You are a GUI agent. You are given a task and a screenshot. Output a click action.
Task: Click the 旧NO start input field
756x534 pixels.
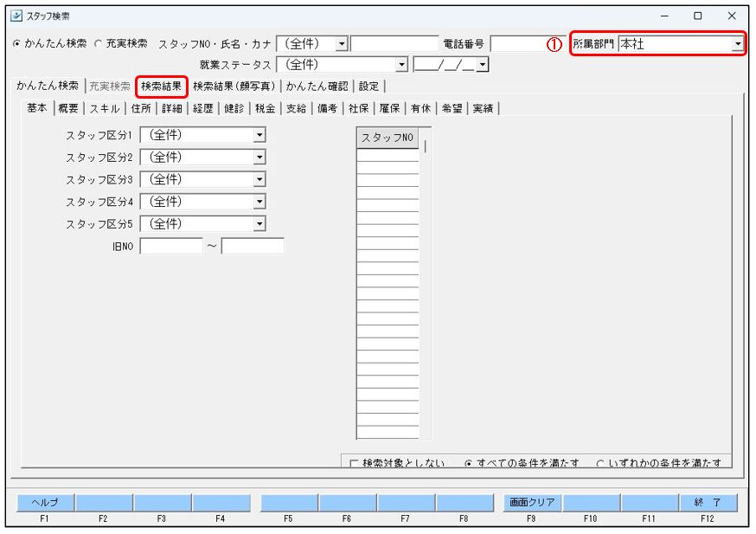click(171, 246)
